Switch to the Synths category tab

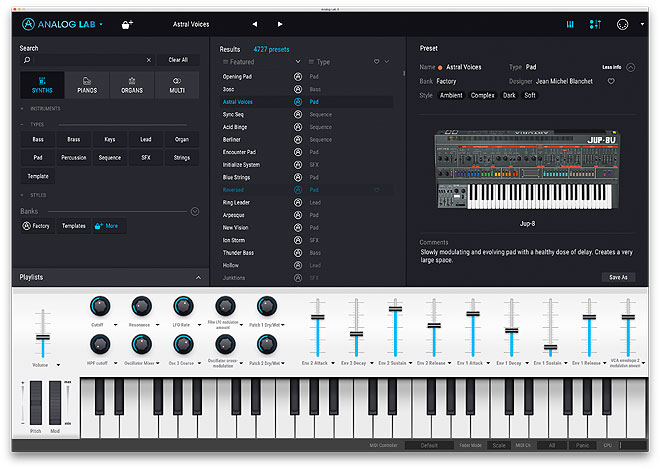pos(42,84)
